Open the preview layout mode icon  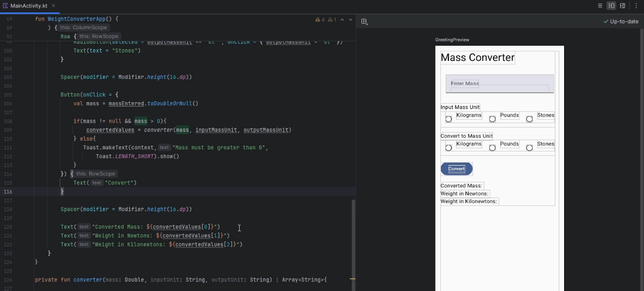point(364,21)
